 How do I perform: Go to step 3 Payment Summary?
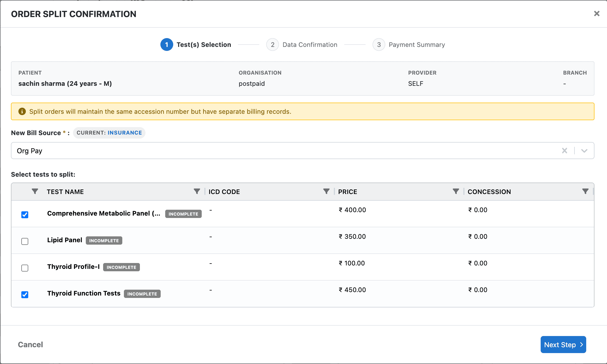coord(409,45)
